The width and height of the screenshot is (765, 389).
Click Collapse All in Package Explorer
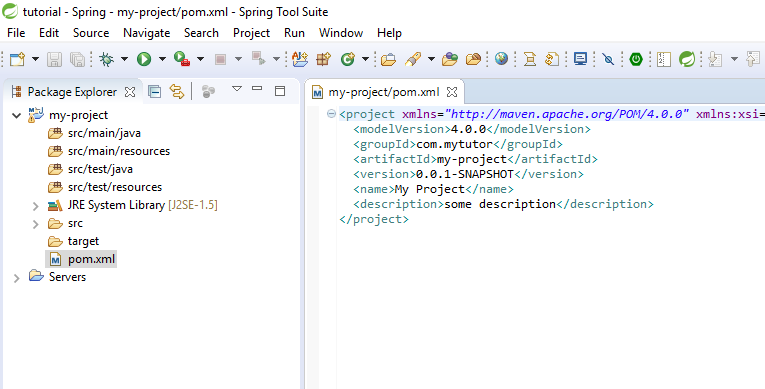point(155,91)
